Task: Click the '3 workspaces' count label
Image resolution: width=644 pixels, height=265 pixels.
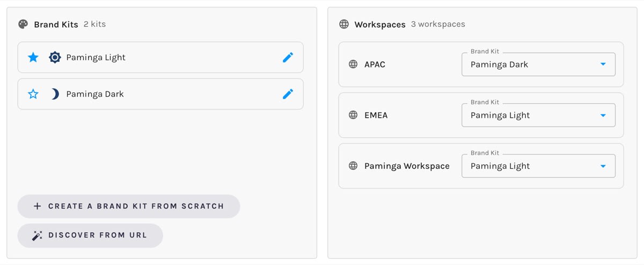Action: 438,24
